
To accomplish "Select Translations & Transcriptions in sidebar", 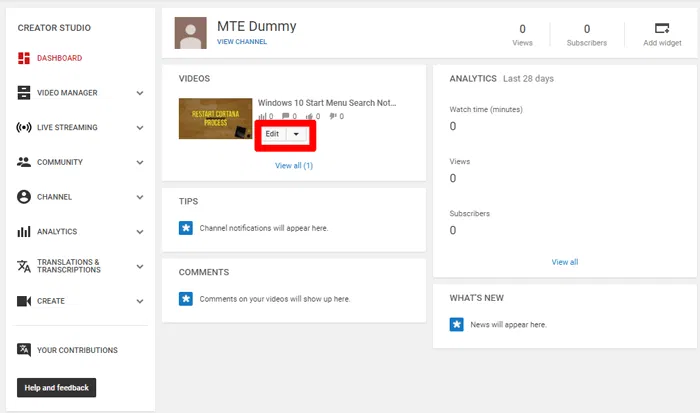I will (69, 266).
